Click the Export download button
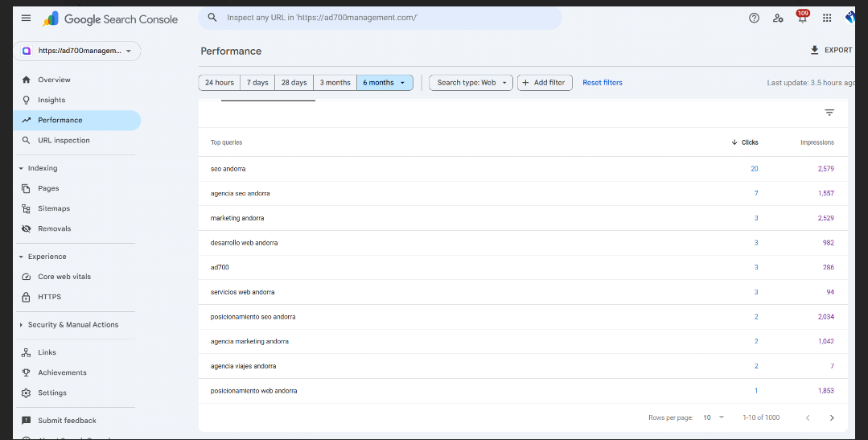Screen dimensions: 868x440 pos(831,50)
